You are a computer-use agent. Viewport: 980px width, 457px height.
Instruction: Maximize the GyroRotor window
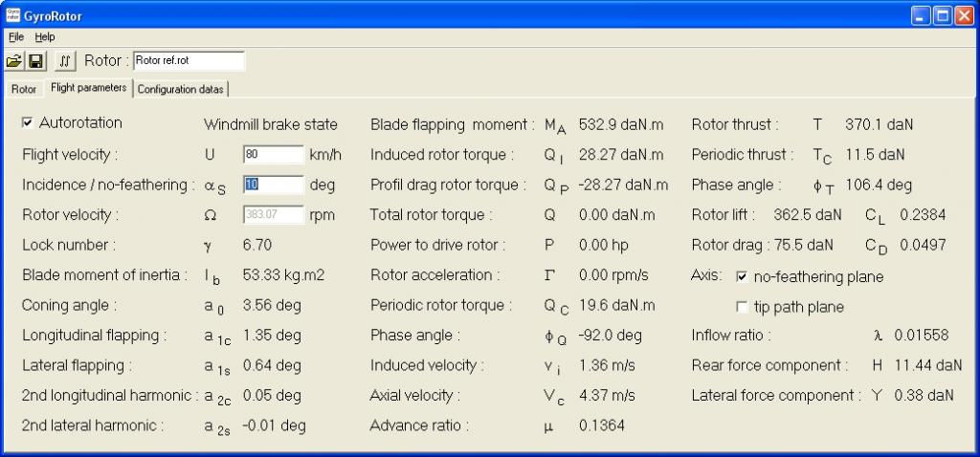tap(943, 15)
